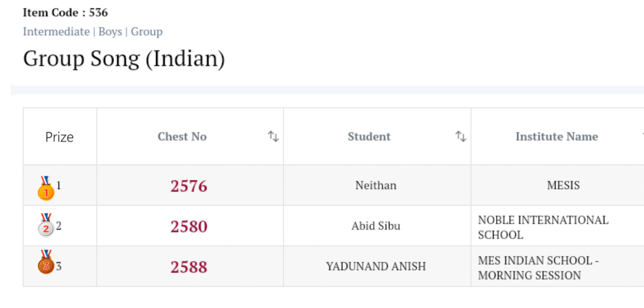This screenshot has height=308, width=644.
Task: Click the NOBLE INTERNATIONAL SCHOOL cell
Action: coord(543,227)
